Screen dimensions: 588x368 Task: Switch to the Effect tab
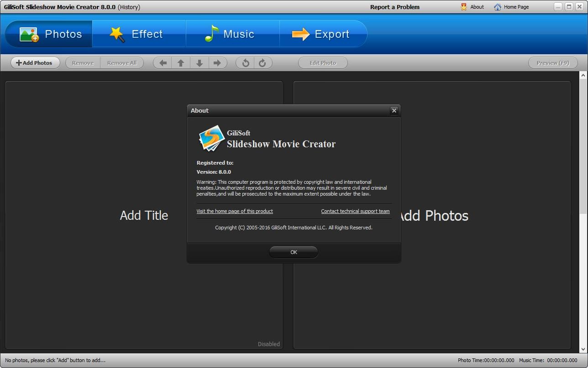pyautogui.click(x=139, y=34)
